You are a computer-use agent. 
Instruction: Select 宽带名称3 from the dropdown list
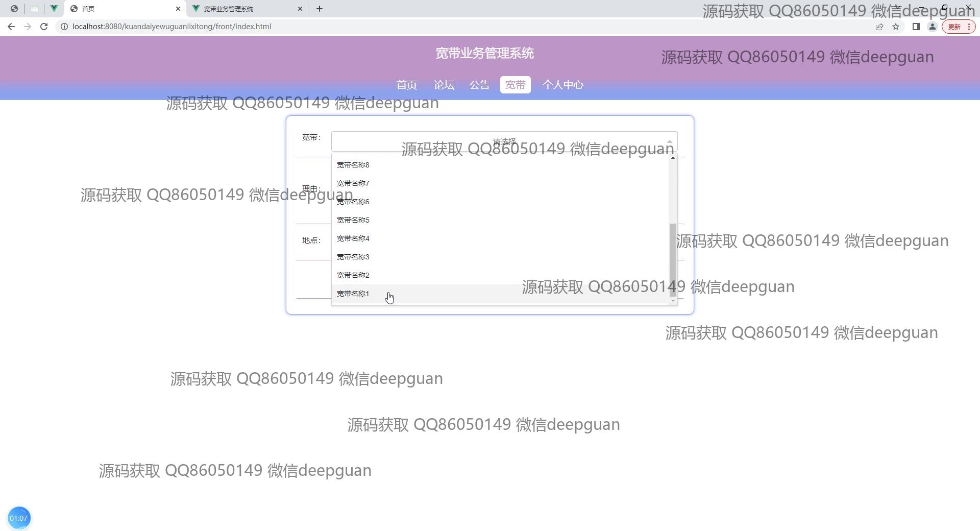(500, 257)
